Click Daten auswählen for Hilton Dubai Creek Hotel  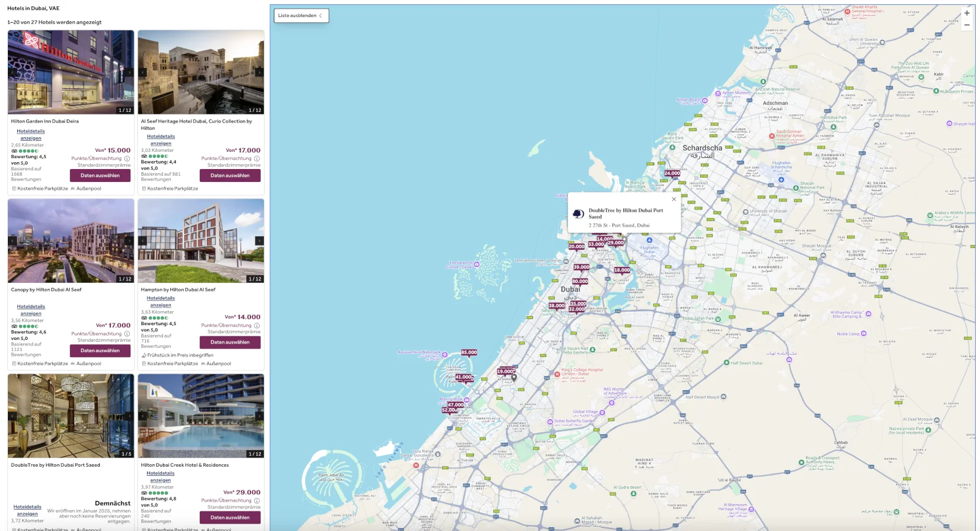230,518
